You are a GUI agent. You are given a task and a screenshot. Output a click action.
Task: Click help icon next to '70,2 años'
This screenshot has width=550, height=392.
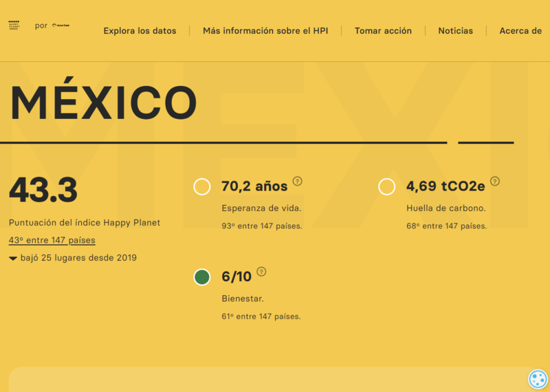pos(298,181)
